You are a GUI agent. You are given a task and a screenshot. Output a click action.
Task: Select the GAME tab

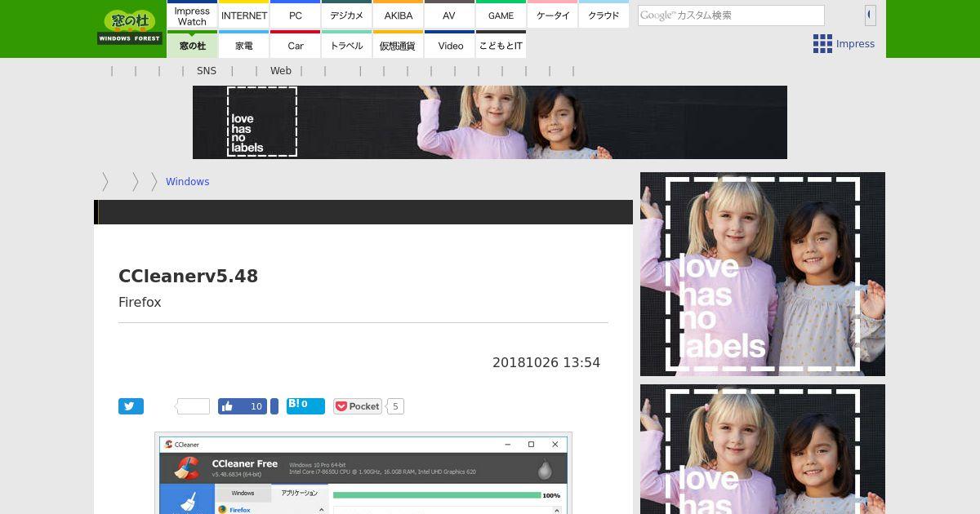501,15
